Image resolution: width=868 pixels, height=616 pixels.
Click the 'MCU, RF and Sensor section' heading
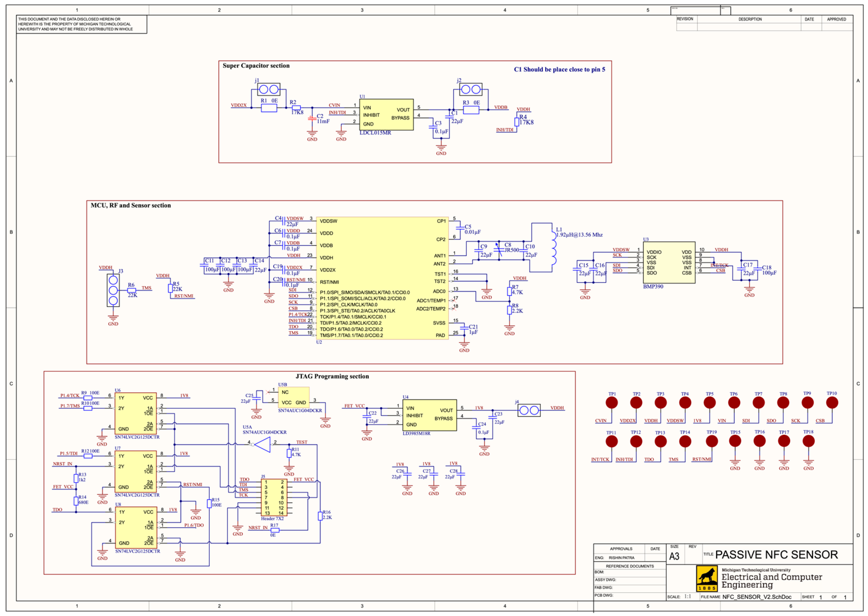(x=131, y=206)
